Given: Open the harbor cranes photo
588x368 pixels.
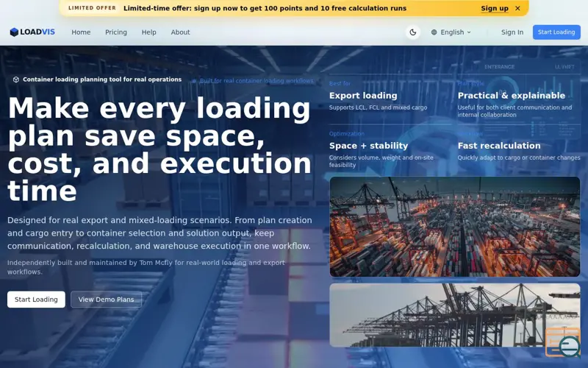Looking at the screenshot, I should (x=455, y=315).
